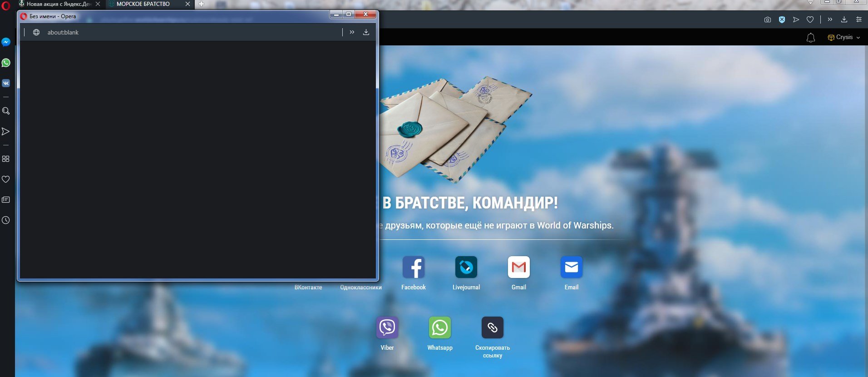This screenshot has height=377, width=868.
Task: Click Скопировать ссылку copy link button
Action: [492, 328]
